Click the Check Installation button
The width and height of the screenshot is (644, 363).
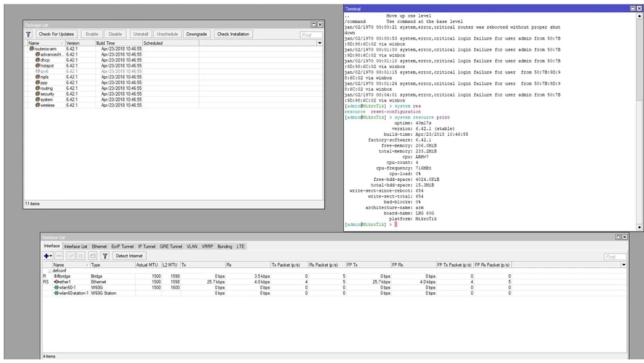pos(233,34)
